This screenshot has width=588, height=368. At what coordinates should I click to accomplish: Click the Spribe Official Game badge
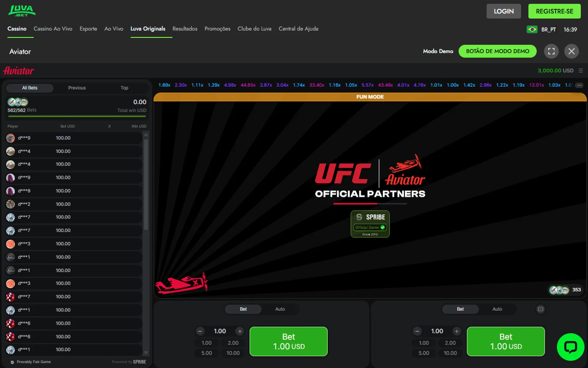point(370,224)
